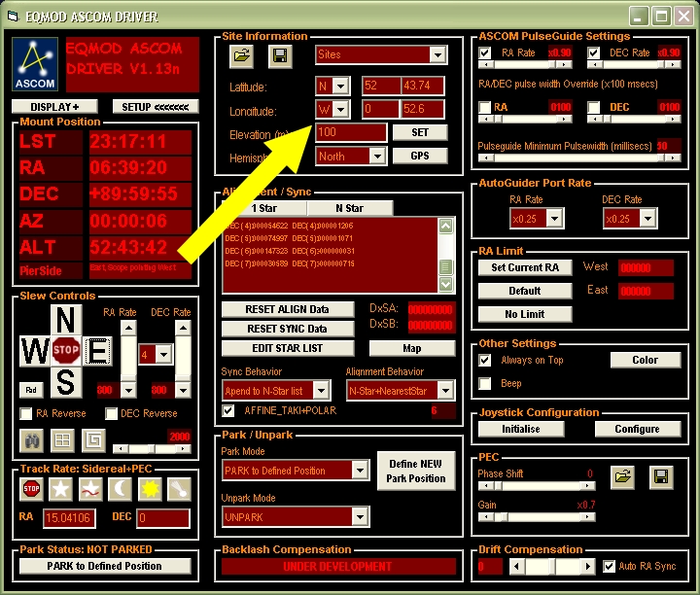
Task: Switch to the 1 Star tab
Action: pyautogui.click(x=264, y=208)
